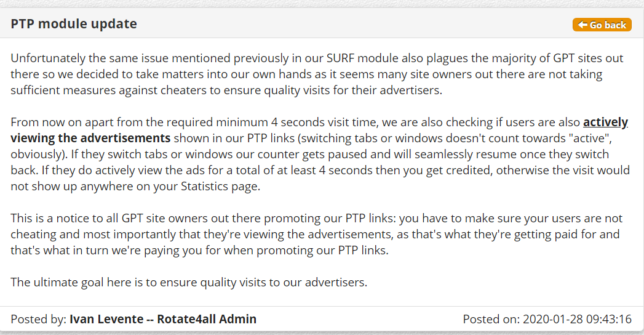644x335 pixels.
Task: Click the bold underlined word "actively"
Action: (x=605, y=122)
